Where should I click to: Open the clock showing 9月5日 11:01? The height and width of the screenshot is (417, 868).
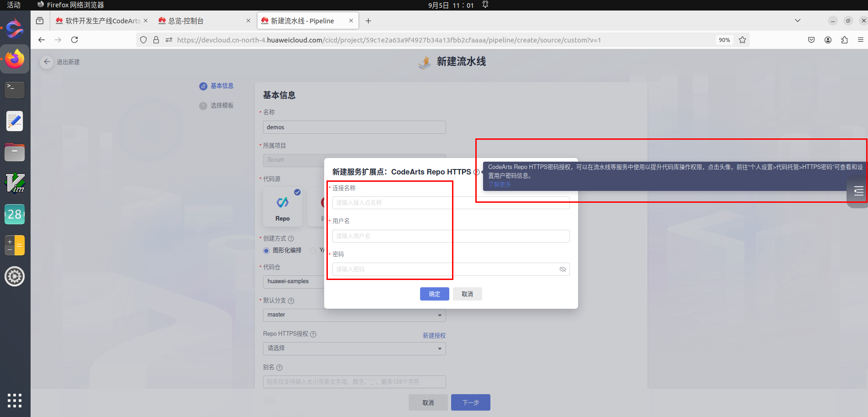coord(451,5)
